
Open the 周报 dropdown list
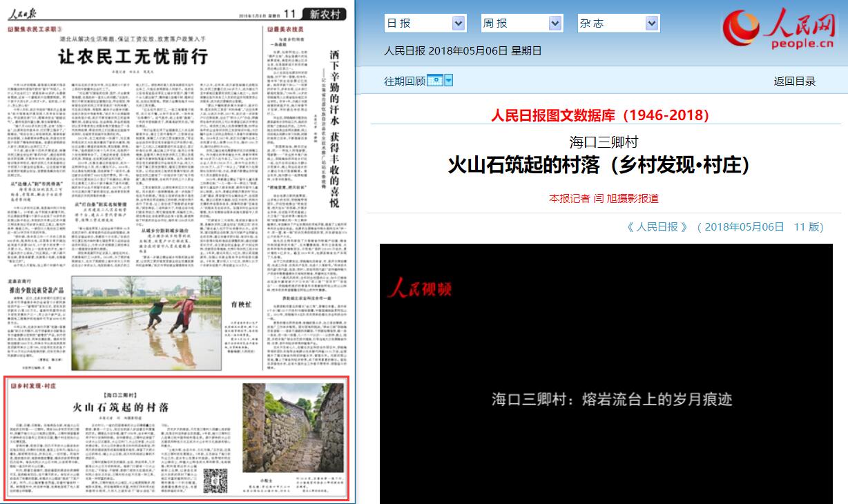coord(522,23)
